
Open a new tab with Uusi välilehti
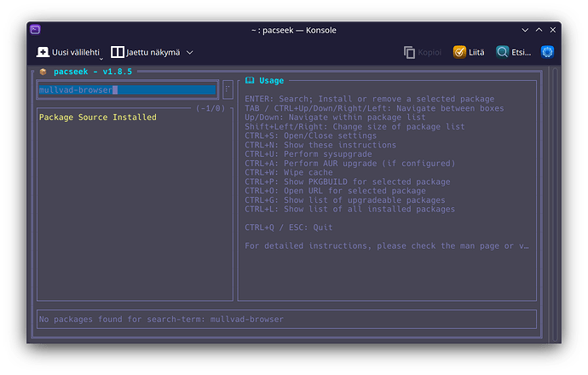point(68,53)
